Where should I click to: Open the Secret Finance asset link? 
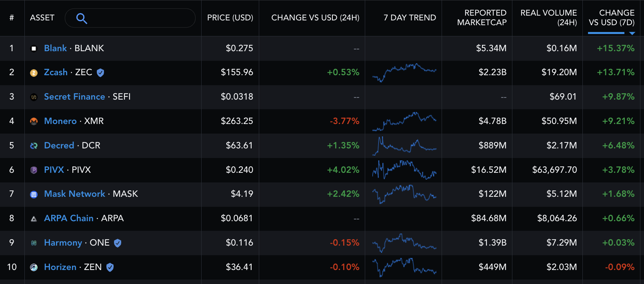74,97
